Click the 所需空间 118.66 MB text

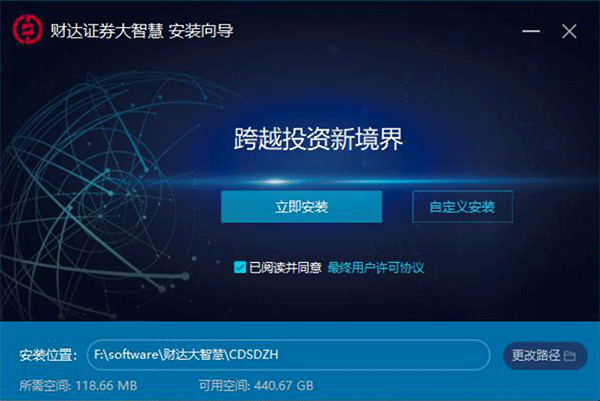[78, 385]
